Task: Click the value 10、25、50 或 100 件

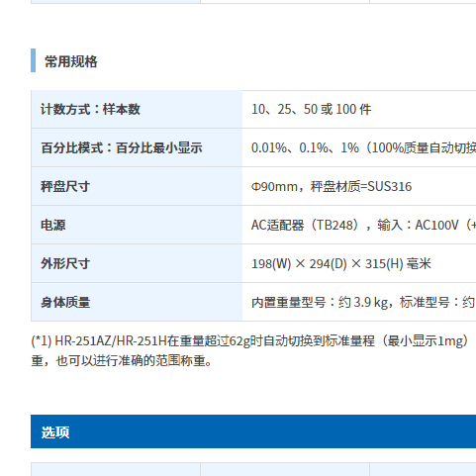Action: [311, 109]
